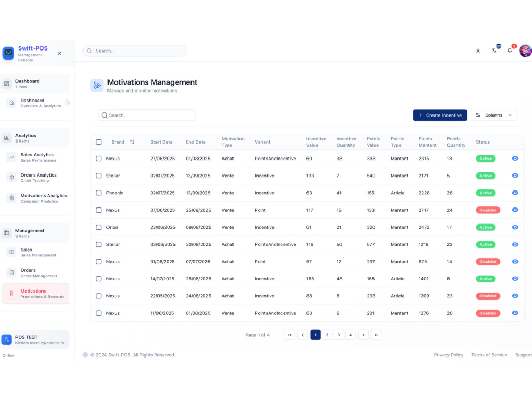Click the Disabled badge in Nexus 07/06/2025 row
The height and width of the screenshot is (399, 532).
[x=488, y=210]
